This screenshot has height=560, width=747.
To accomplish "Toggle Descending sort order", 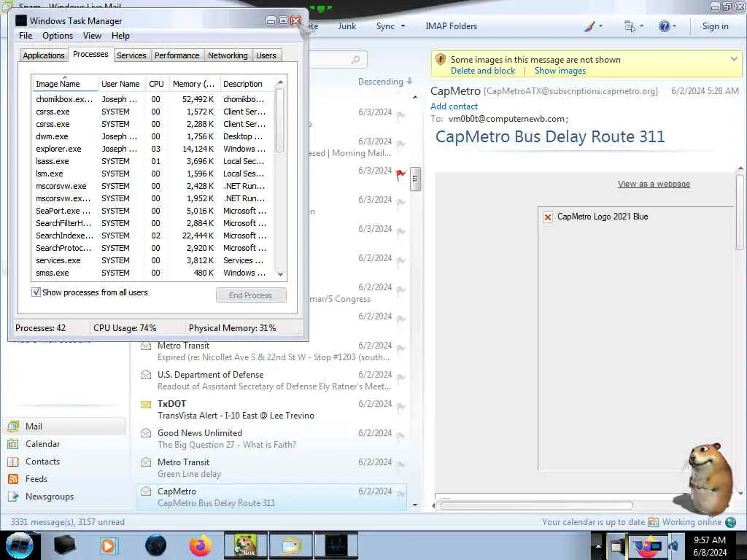I will coord(385,82).
